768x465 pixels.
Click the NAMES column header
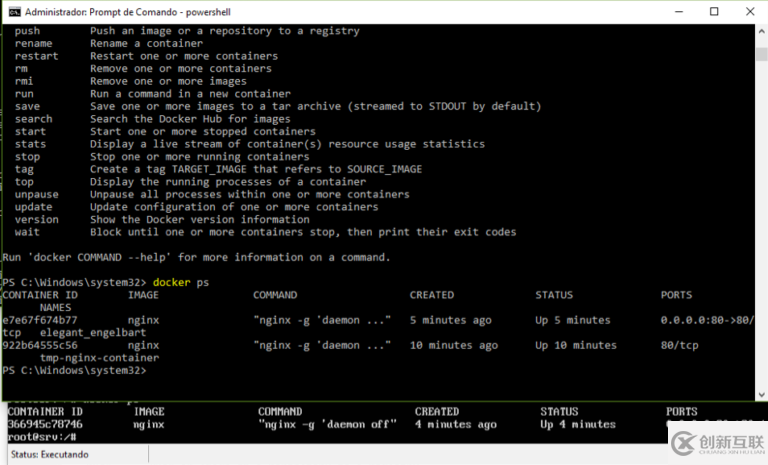55,308
